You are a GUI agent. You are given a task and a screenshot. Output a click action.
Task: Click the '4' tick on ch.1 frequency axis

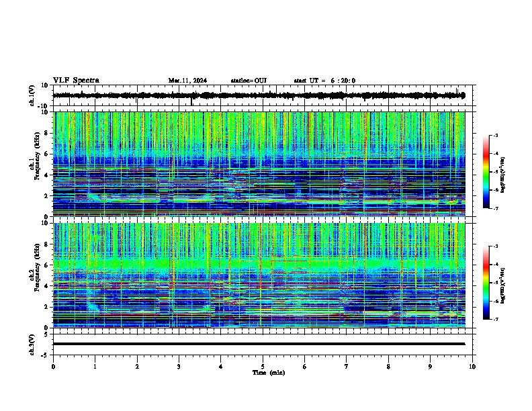46,175
